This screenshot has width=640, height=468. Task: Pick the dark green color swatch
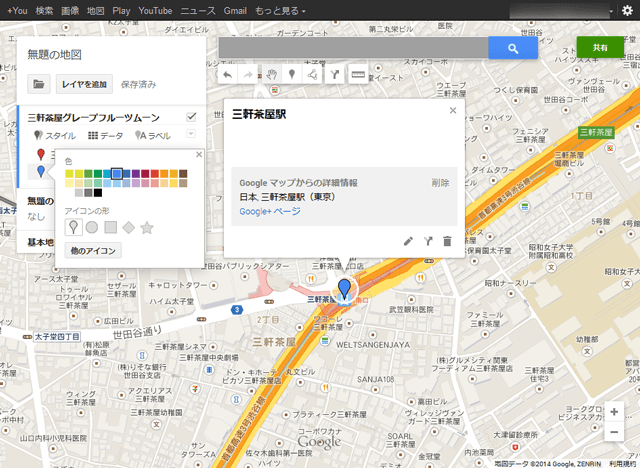tap(98, 174)
